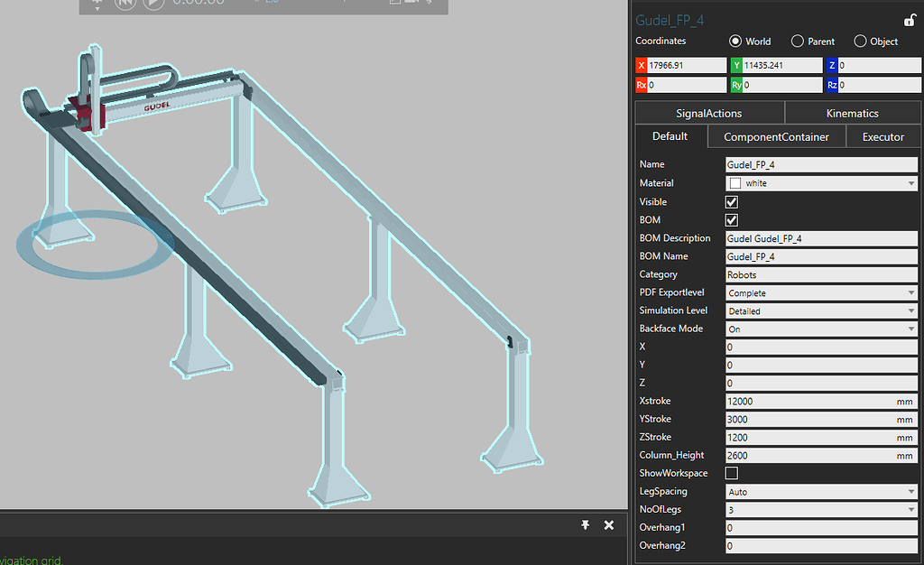Open the screenshot capture icon on toolbar
The width and height of the screenshot is (924, 565).
(395, 4)
